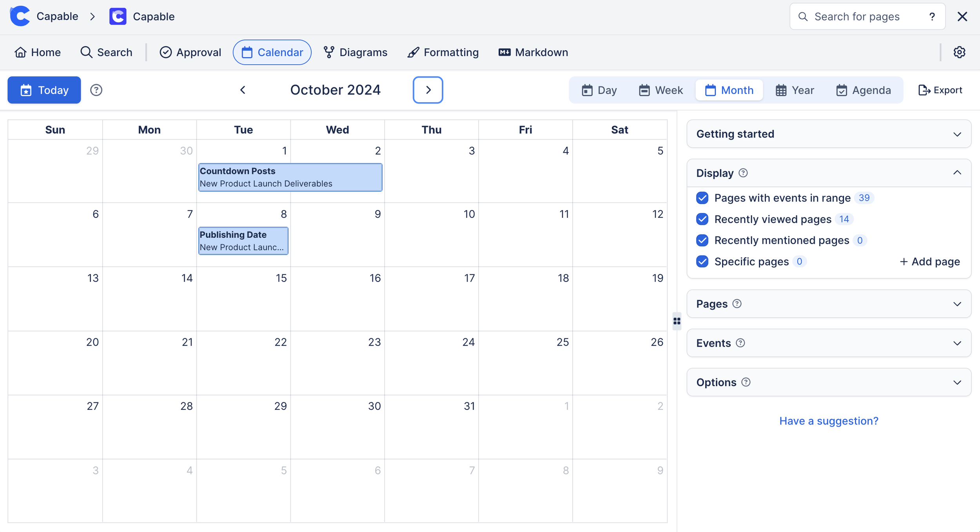This screenshot has width=980, height=532.
Task: Close the panel with the X button
Action: click(962, 16)
